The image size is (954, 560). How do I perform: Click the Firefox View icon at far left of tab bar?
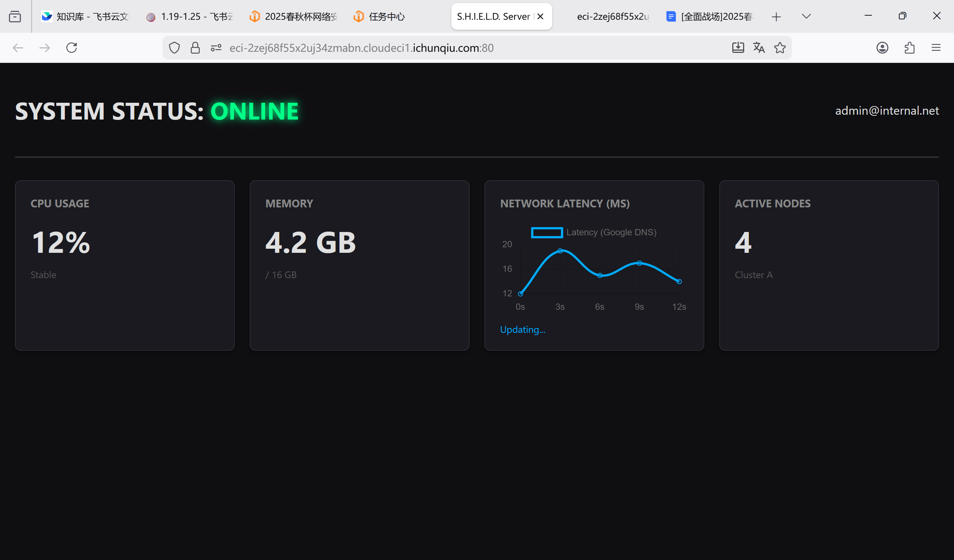[x=15, y=17]
